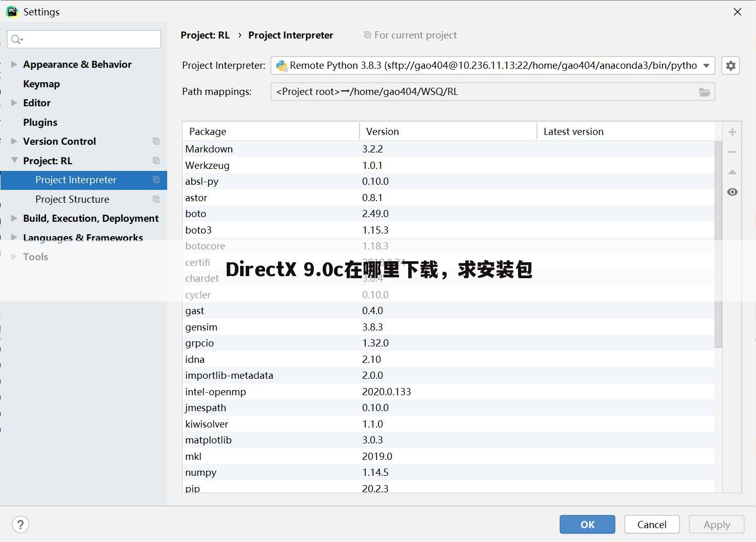
Task: Click the Apply button
Action: coord(717,525)
